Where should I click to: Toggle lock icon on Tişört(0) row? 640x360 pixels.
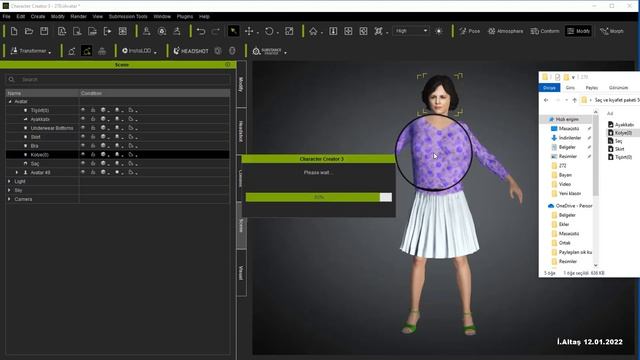point(93,110)
